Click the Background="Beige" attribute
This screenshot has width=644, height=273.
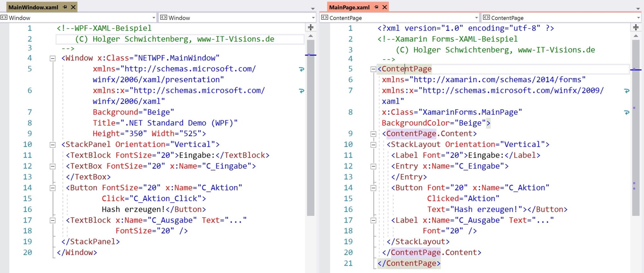133,112
